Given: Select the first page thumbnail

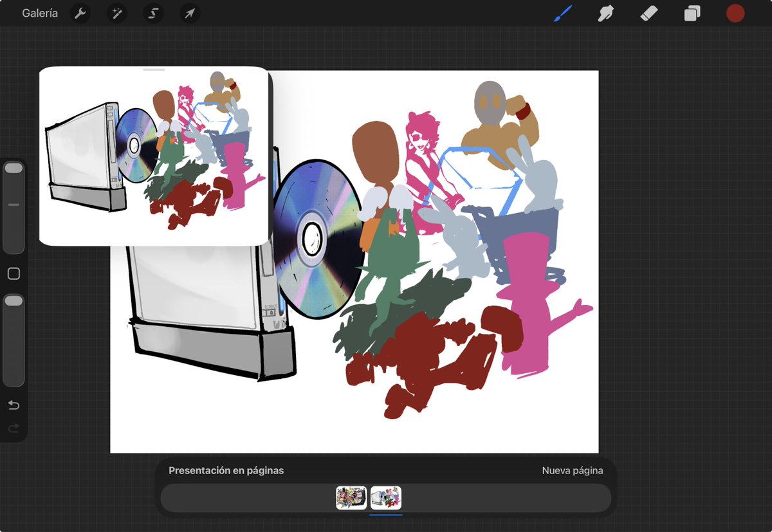Looking at the screenshot, I should pyautogui.click(x=351, y=498).
